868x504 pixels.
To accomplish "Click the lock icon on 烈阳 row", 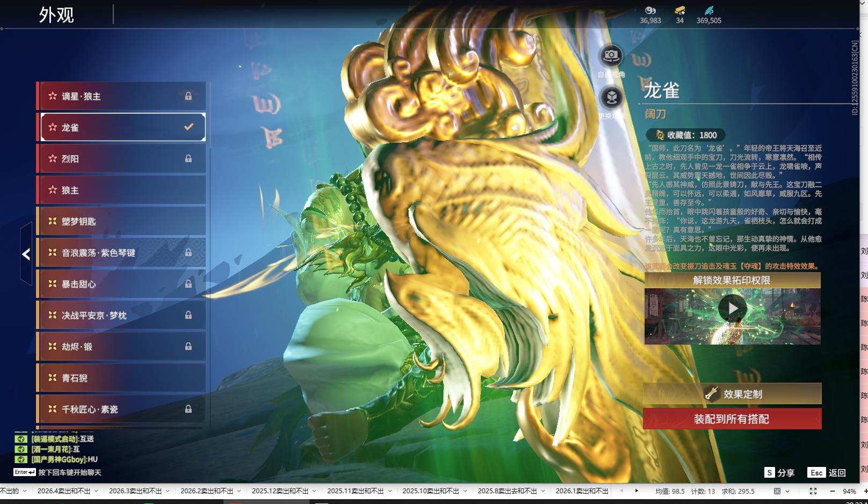I will point(189,159).
